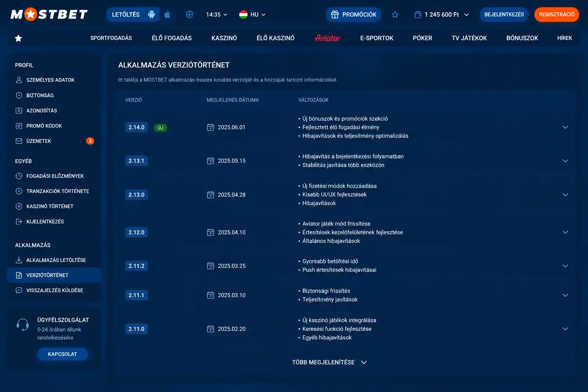Open the ÉLŐ FOGADÁS menu
This screenshot has height=392, width=588.
pyautogui.click(x=172, y=38)
